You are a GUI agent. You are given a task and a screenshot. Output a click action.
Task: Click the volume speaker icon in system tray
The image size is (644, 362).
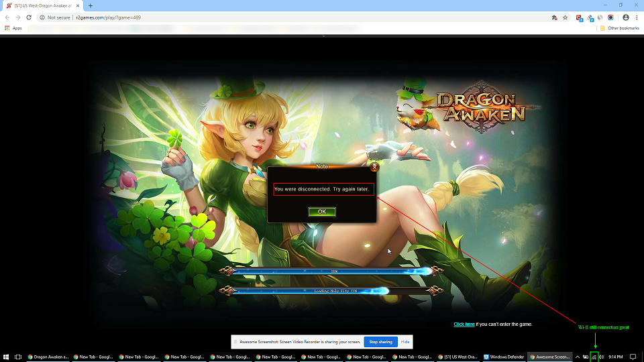[601, 357]
